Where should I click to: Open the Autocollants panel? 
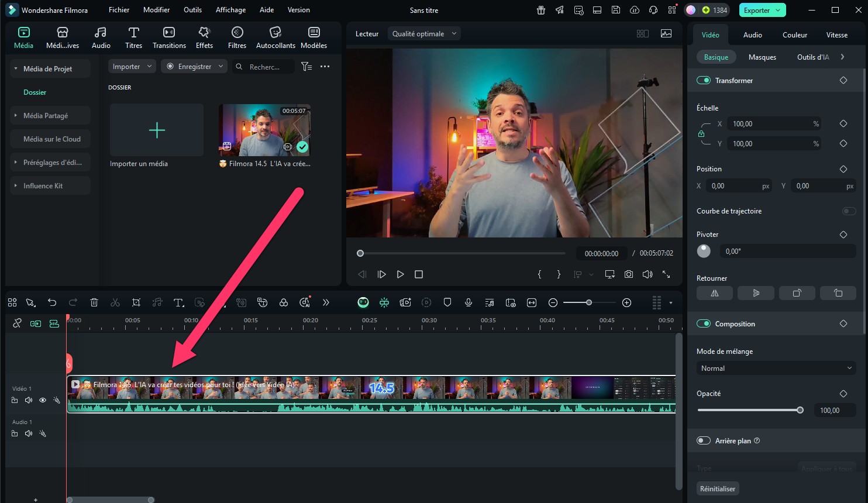click(275, 37)
